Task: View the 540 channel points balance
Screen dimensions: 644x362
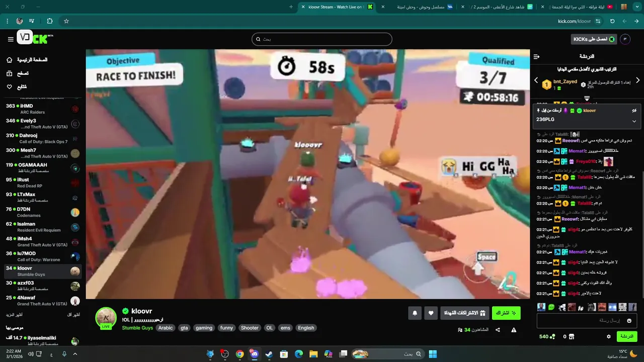Action: (x=547, y=336)
